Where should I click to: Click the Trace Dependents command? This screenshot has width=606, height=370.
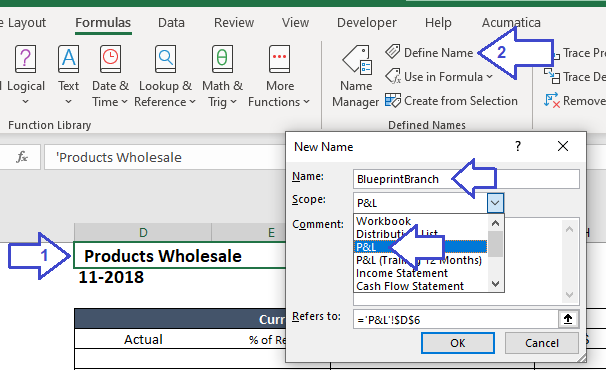click(574, 77)
